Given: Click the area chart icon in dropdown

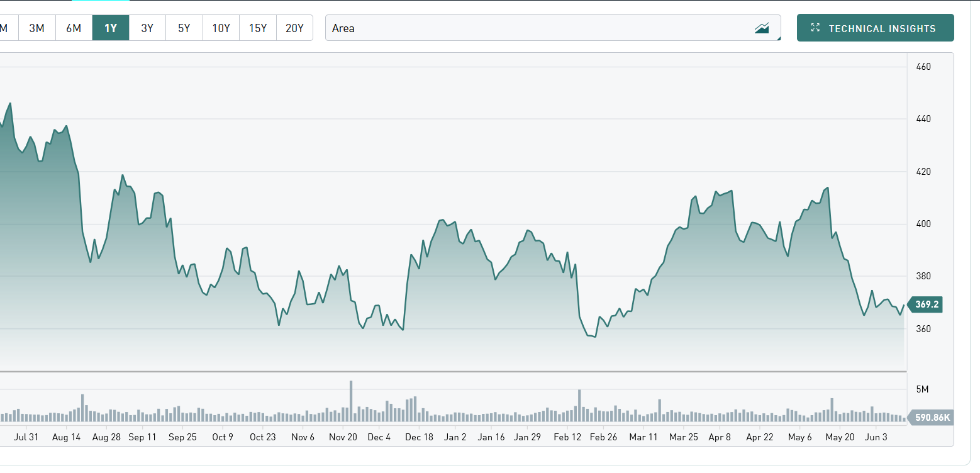Looking at the screenshot, I should [762, 28].
